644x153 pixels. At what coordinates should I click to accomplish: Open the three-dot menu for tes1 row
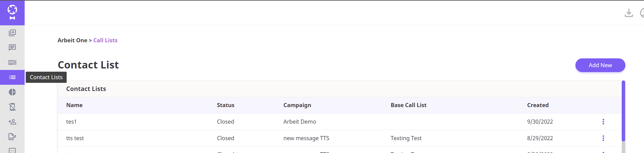pos(603,122)
